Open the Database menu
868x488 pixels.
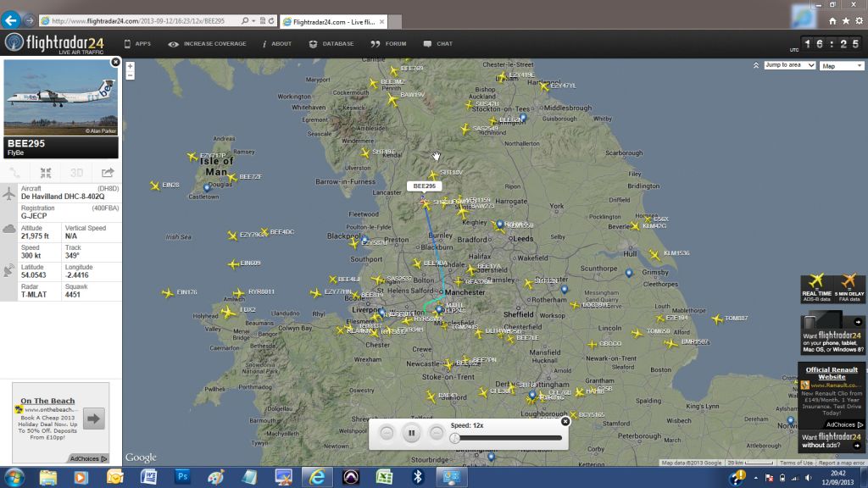331,44
